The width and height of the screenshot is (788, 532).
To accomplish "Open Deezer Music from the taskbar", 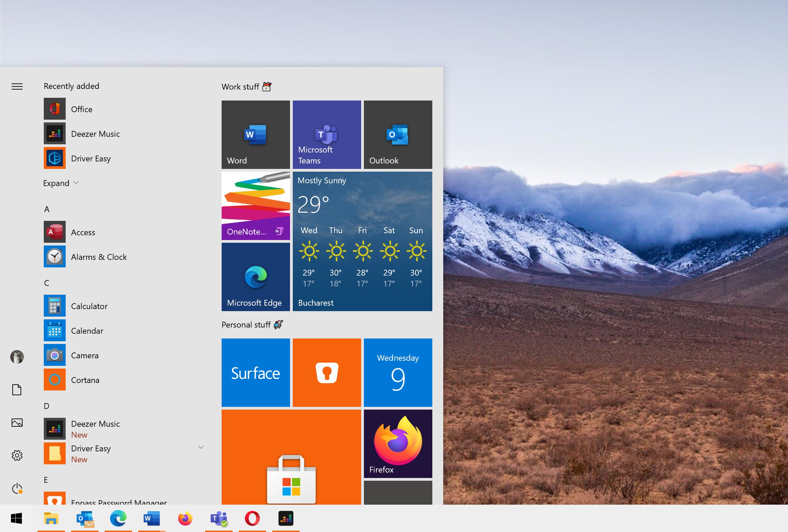I will click(286, 518).
